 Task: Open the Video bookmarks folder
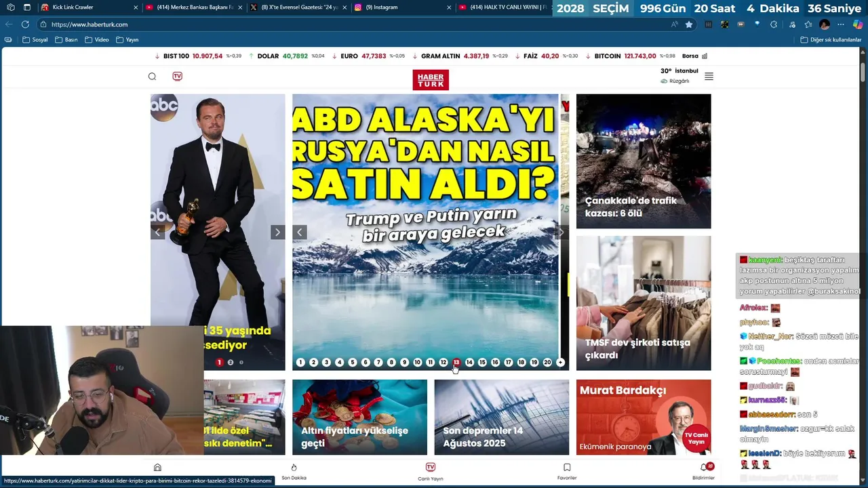[x=97, y=39]
